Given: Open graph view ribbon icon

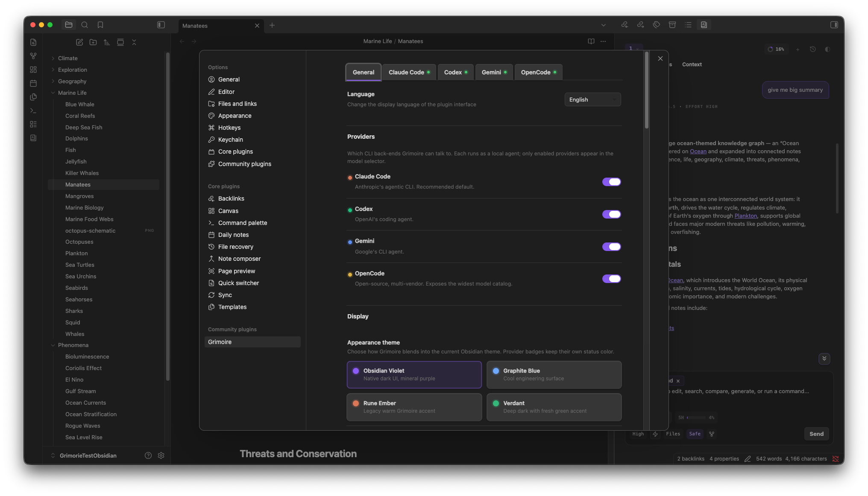Looking at the screenshot, I should click(33, 56).
